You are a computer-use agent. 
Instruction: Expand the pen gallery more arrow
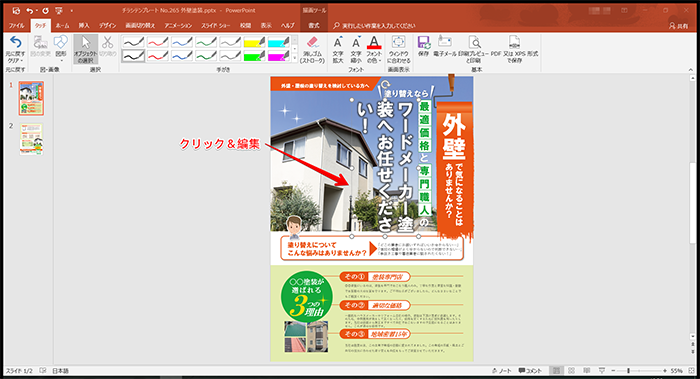(x=294, y=58)
